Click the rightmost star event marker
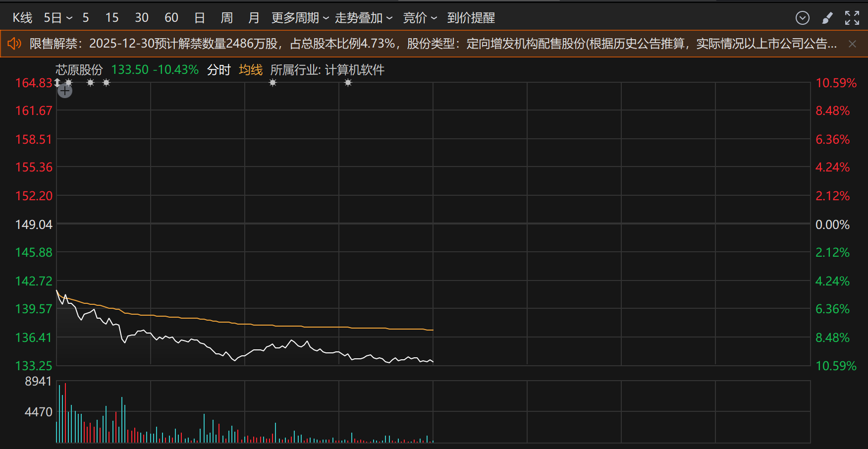Screen dimensions: 868x449 (x=348, y=83)
